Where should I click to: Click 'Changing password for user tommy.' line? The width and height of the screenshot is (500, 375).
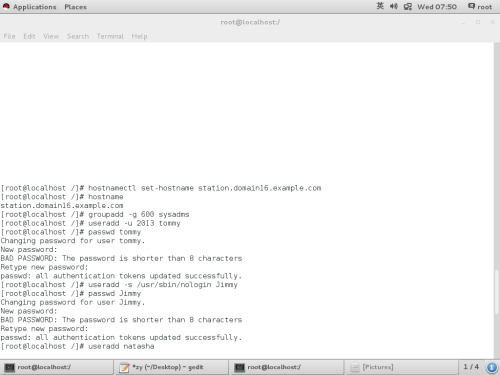click(x=73, y=241)
